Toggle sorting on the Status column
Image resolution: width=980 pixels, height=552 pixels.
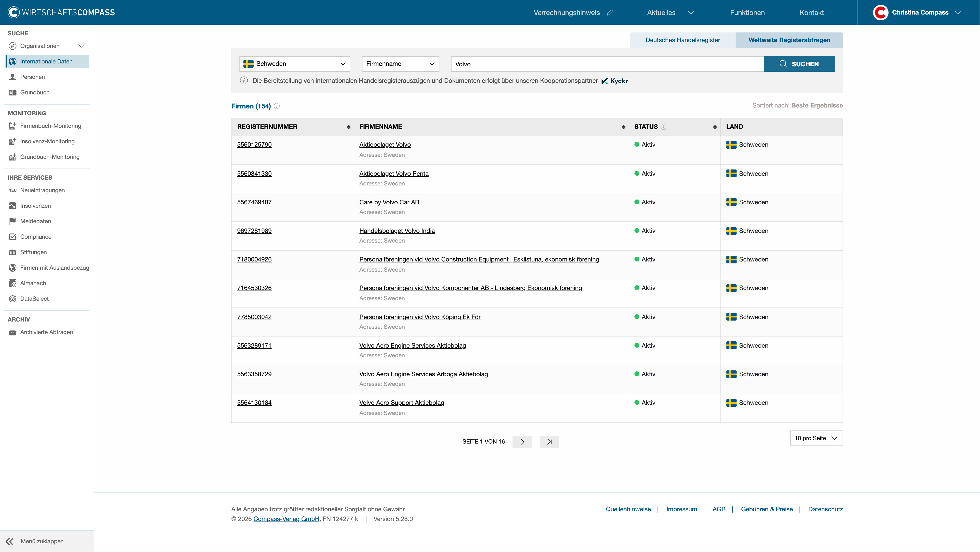pos(715,127)
